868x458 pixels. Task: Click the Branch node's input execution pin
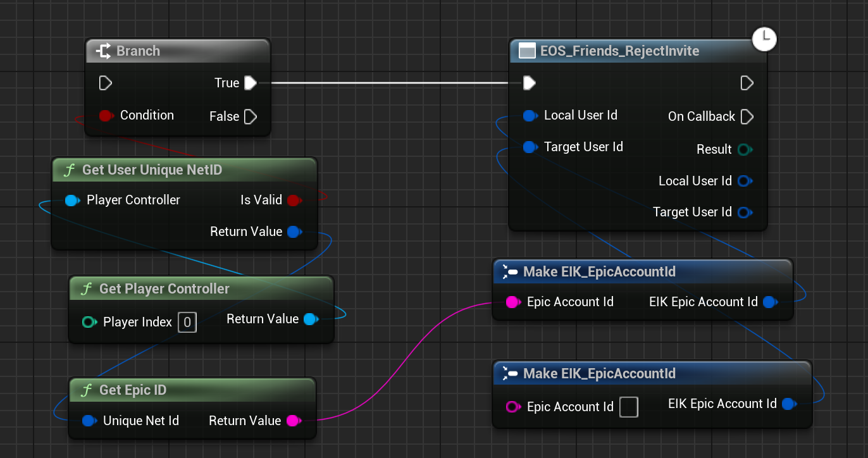tap(106, 83)
